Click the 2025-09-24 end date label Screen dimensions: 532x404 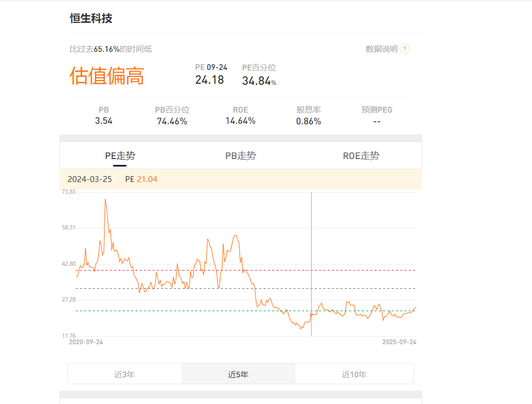point(399,342)
